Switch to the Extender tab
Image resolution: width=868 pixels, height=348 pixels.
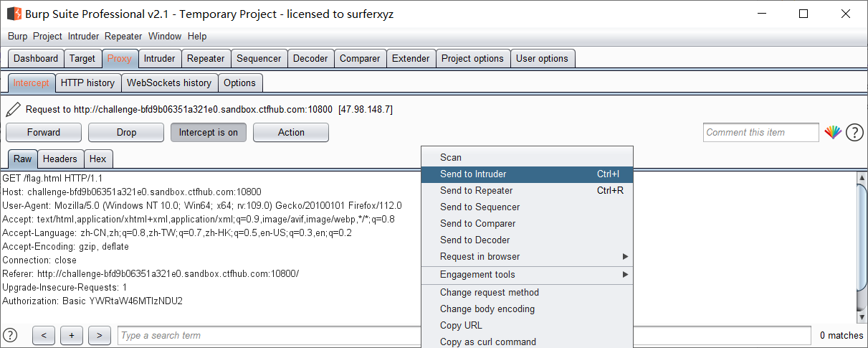[x=411, y=59]
